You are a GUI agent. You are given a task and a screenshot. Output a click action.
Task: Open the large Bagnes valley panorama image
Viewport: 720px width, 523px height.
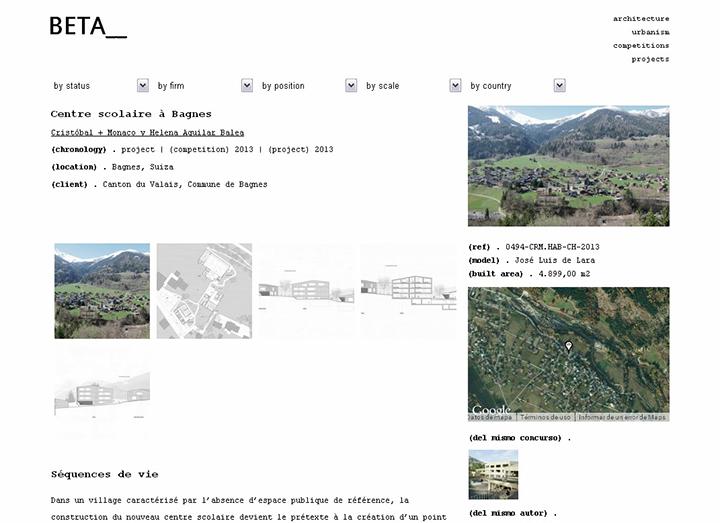click(x=568, y=166)
